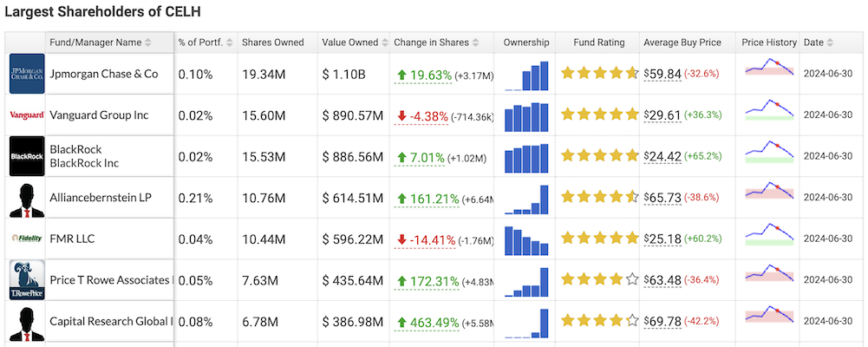Click Jpmorgan price history sparkline

coord(769,67)
